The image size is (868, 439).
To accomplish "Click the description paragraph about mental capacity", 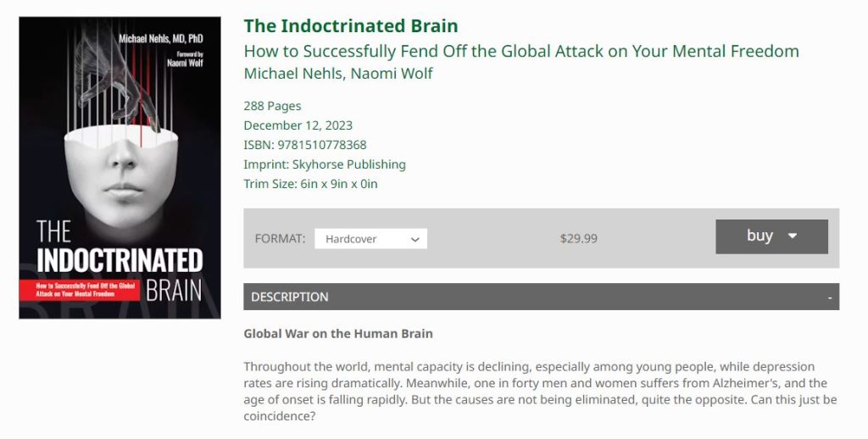I will pyautogui.click(x=541, y=392).
